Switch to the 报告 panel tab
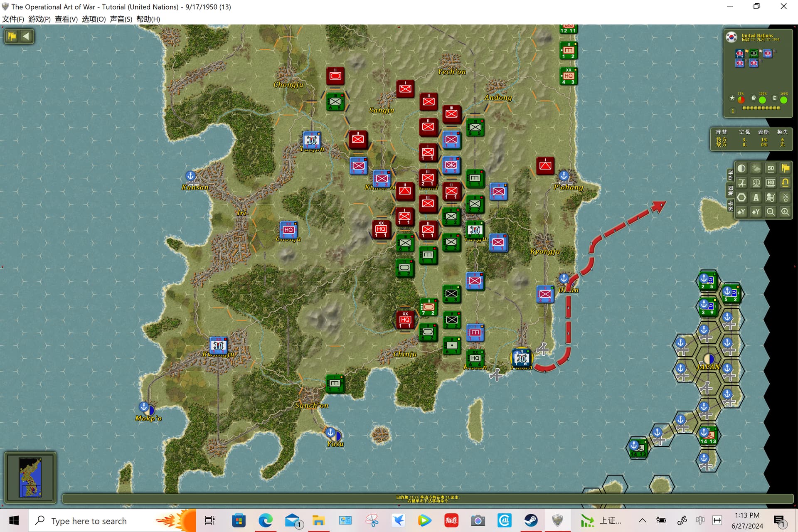 [x=730, y=205]
